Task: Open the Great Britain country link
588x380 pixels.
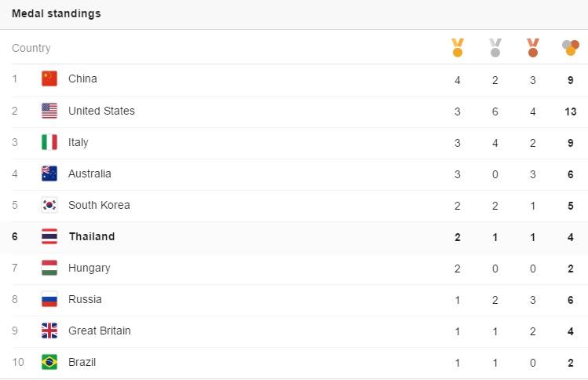Action: [x=100, y=331]
